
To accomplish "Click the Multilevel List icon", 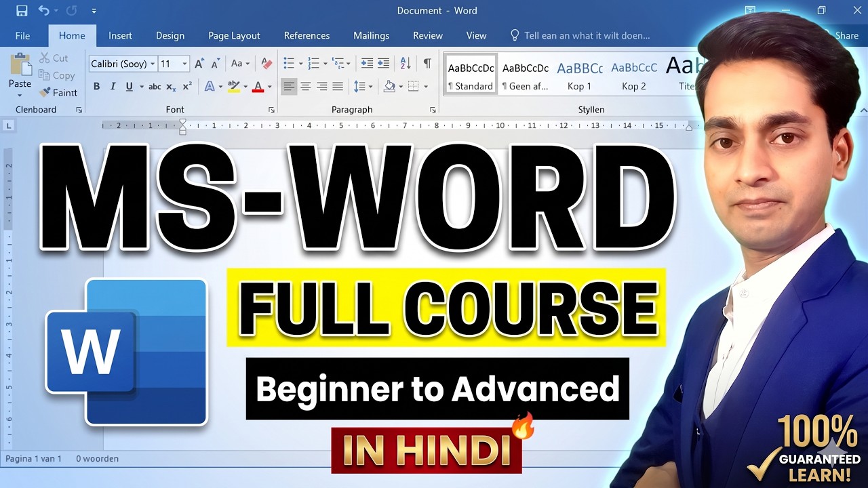I will (x=338, y=64).
